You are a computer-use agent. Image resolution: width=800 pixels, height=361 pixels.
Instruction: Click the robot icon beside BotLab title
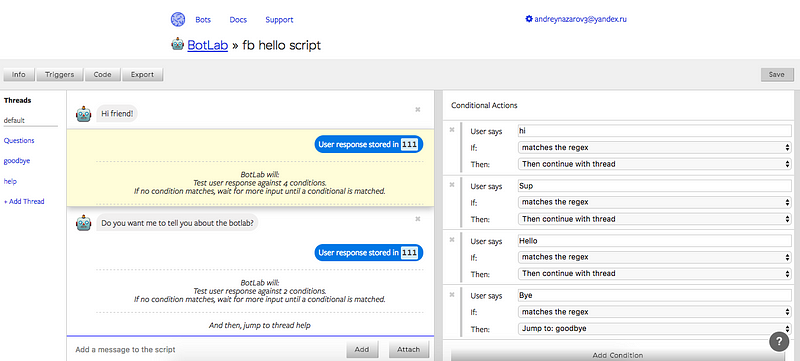click(x=178, y=44)
